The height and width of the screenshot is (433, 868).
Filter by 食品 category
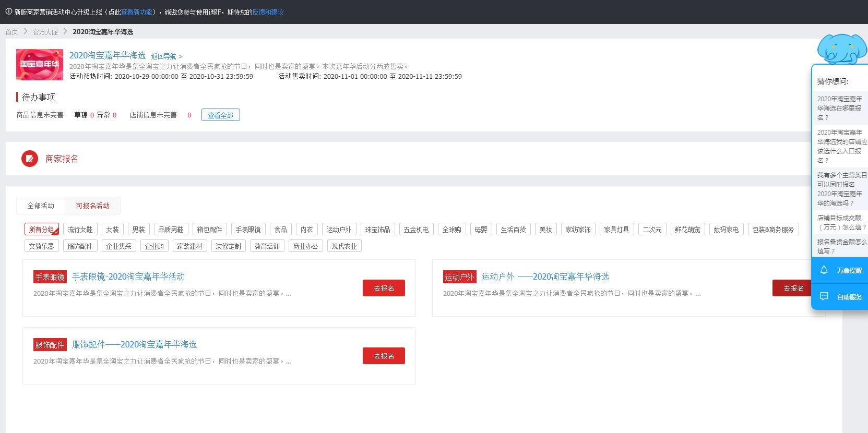281,230
